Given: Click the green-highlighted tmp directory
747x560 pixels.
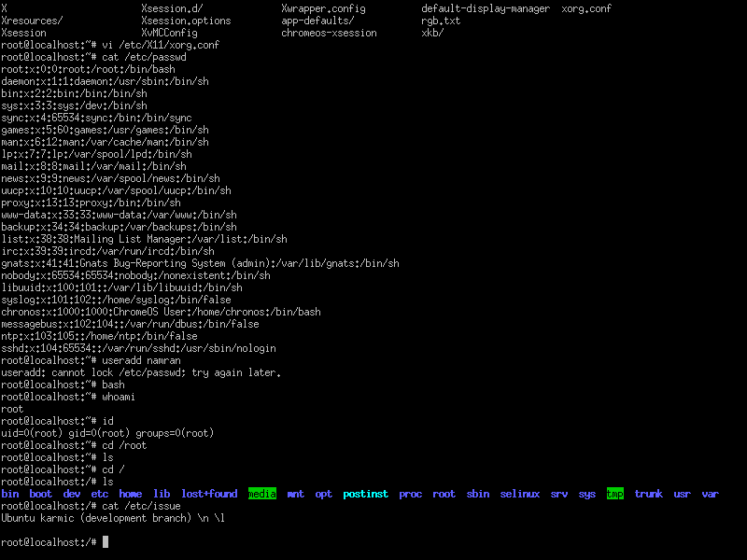Looking at the screenshot, I should tap(614, 494).
